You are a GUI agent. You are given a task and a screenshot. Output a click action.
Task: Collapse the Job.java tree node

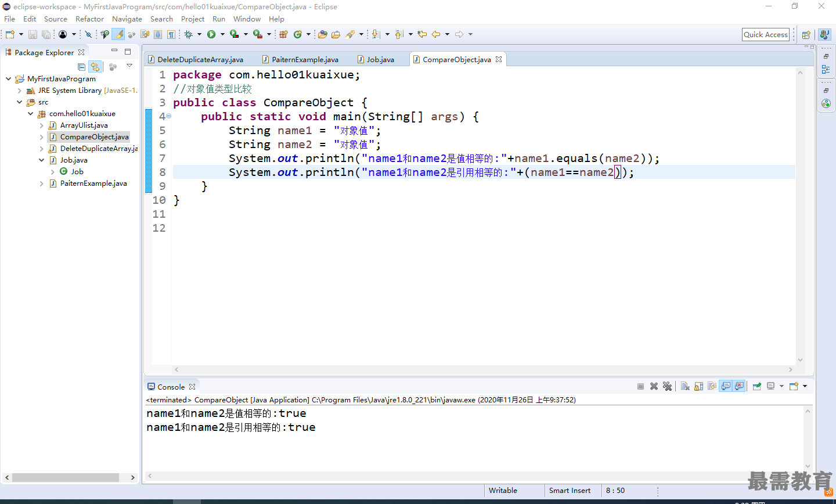tap(41, 160)
